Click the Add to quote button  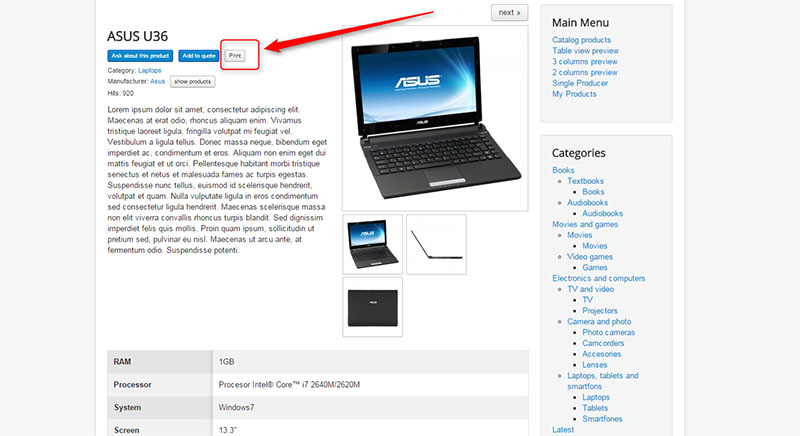tap(198, 56)
